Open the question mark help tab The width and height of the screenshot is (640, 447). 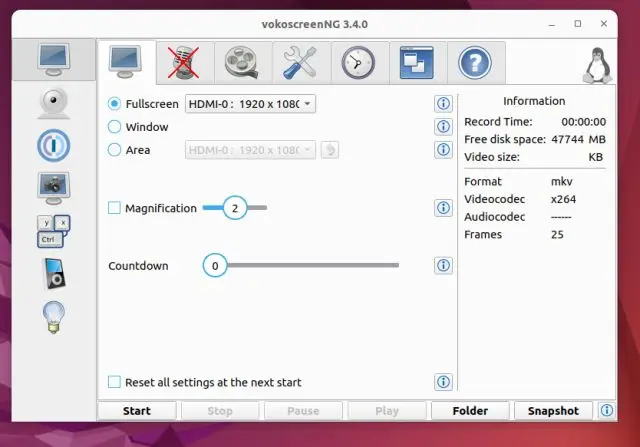(475, 62)
